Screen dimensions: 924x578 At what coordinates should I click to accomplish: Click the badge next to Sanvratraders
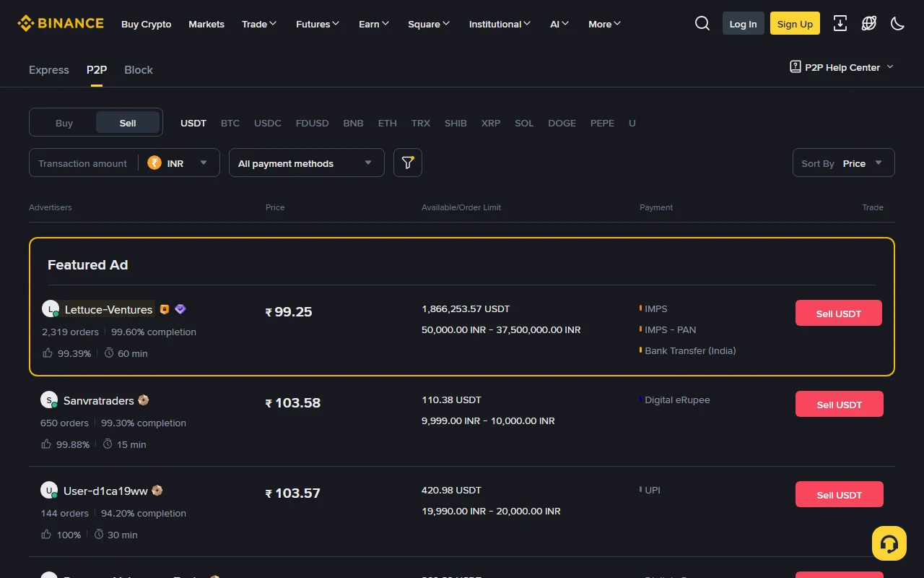[144, 400]
